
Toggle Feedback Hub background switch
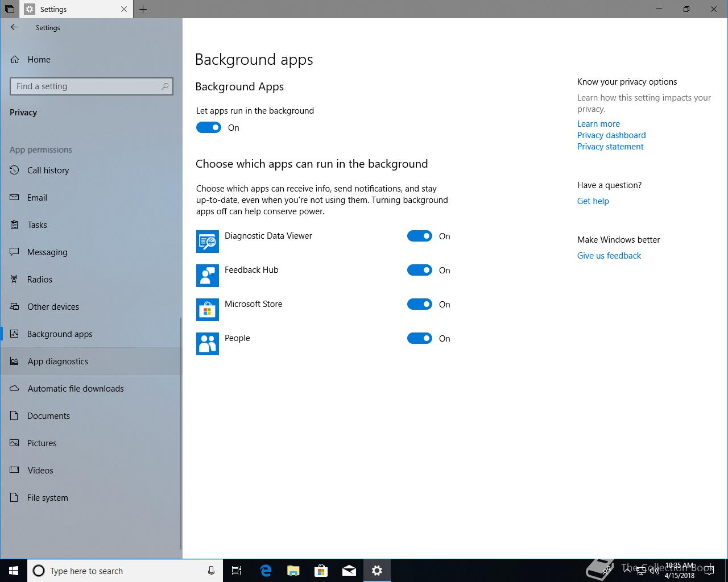[x=420, y=270]
